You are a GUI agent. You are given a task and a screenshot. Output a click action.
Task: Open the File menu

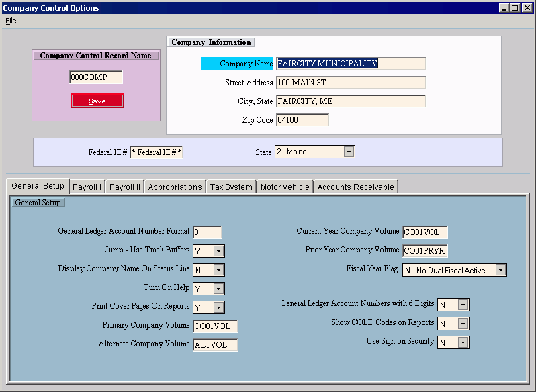11,21
